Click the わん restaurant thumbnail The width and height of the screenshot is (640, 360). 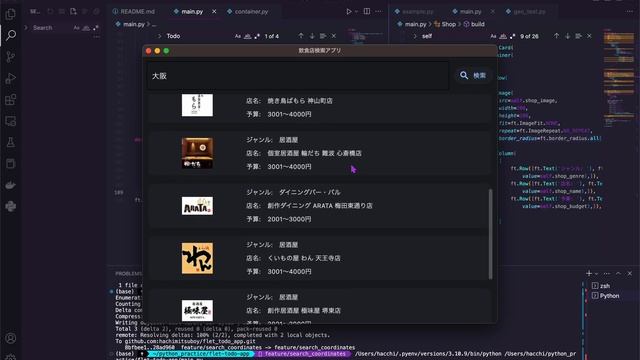[197, 258]
